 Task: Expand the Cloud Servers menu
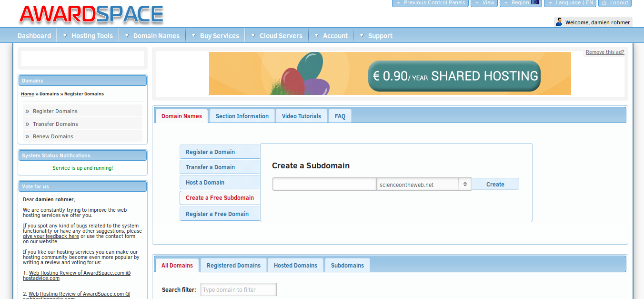click(x=277, y=36)
